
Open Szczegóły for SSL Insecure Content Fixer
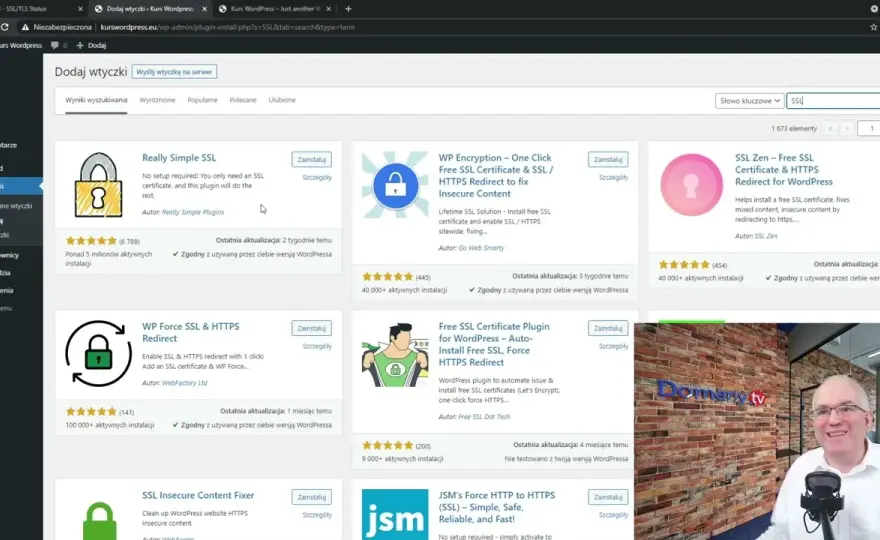[x=317, y=515]
